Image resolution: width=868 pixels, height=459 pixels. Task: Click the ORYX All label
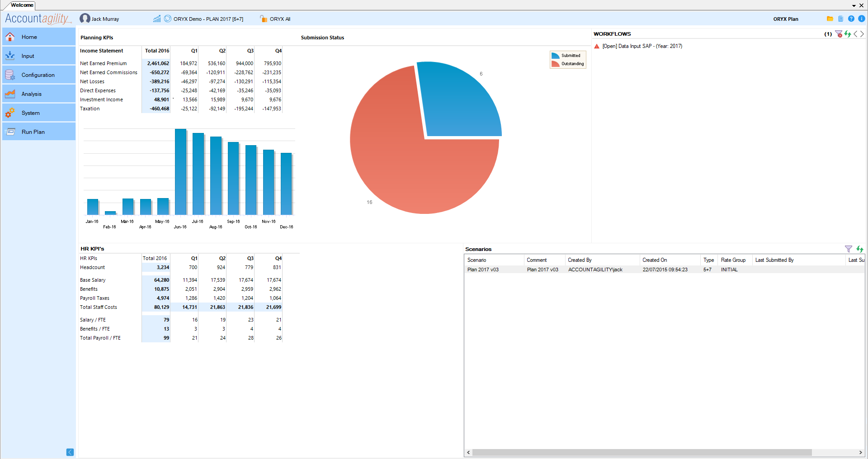(280, 19)
